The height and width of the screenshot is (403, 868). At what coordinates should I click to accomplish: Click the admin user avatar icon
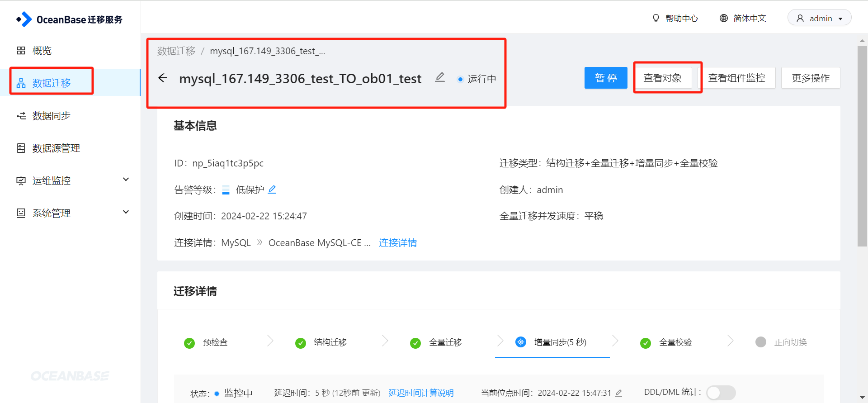click(800, 19)
